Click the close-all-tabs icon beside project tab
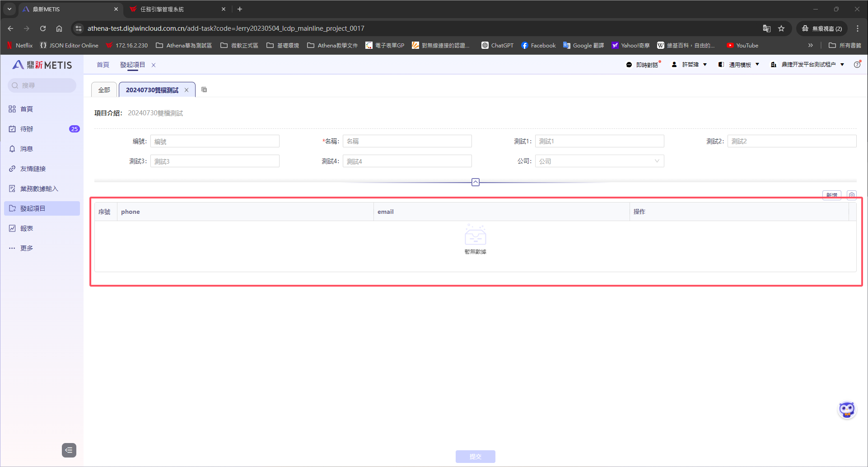 204,90
